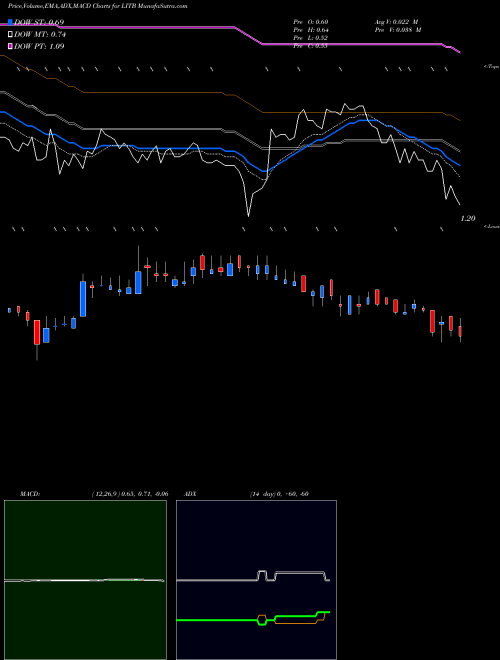Click the 'Pre O: 0.60' value
The width and height of the screenshot is (500, 660).
coord(311,22)
